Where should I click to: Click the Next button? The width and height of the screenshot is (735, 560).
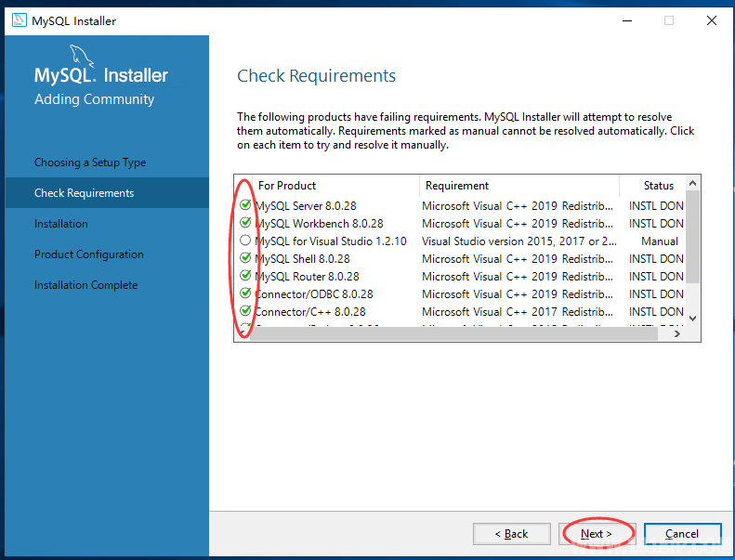pyautogui.click(x=597, y=534)
